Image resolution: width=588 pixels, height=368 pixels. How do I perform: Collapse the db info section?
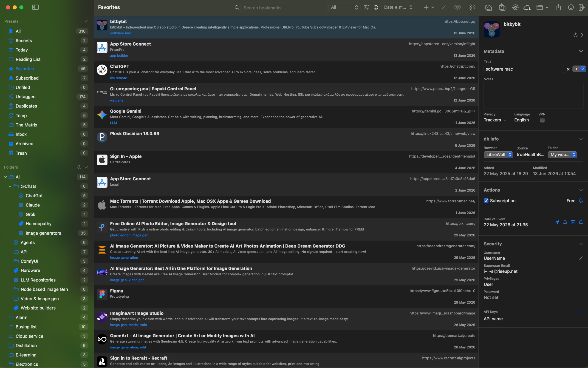pyautogui.click(x=581, y=139)
